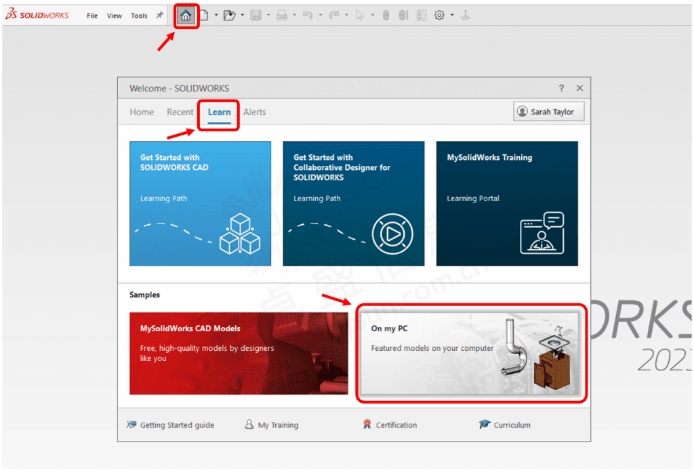
Task: Expand the Redo dropdown arrow
Action: click(x=347, y=15)
